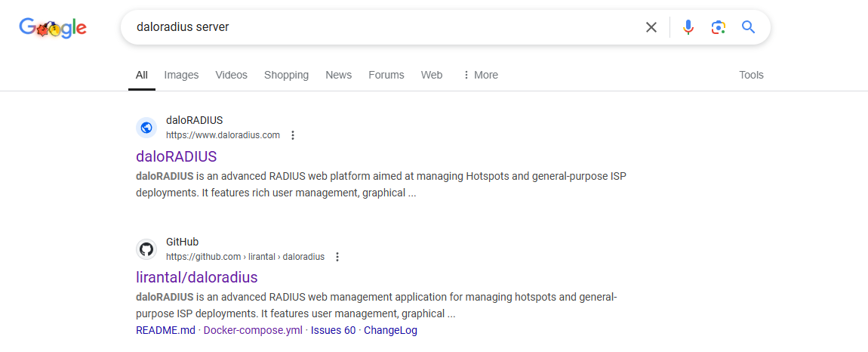Open Google Lens image search
This screenshot has width=868, height=352.
tap(718, 27)
